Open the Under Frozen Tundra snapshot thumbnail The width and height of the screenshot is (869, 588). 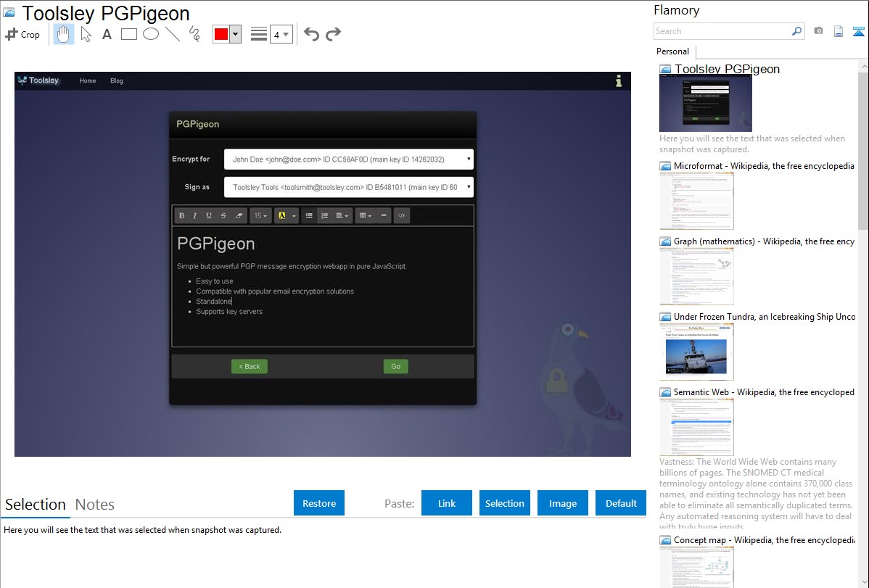pos(696,352)
